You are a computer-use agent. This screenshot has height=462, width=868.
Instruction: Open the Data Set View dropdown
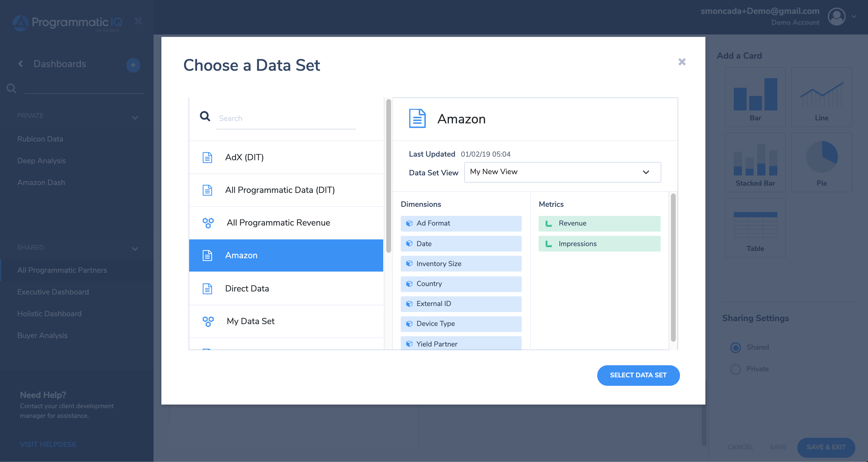(x=562, y=172)
